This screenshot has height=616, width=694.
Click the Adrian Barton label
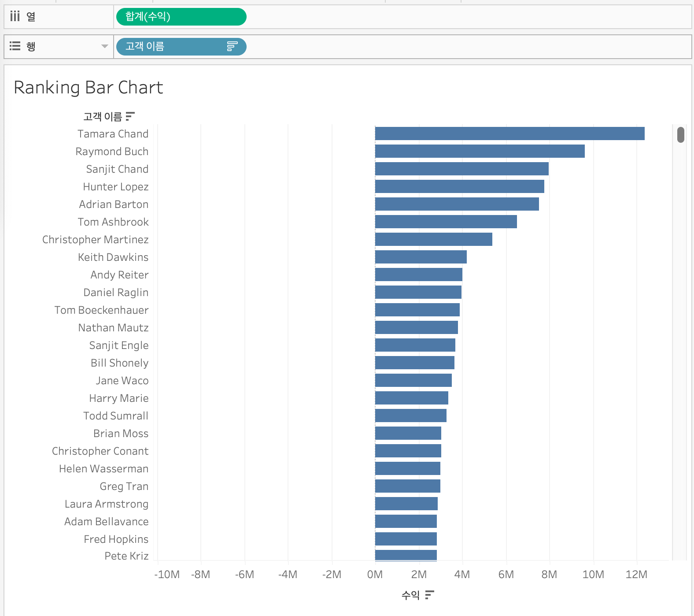pyautogui.click(x=114, y=204)
